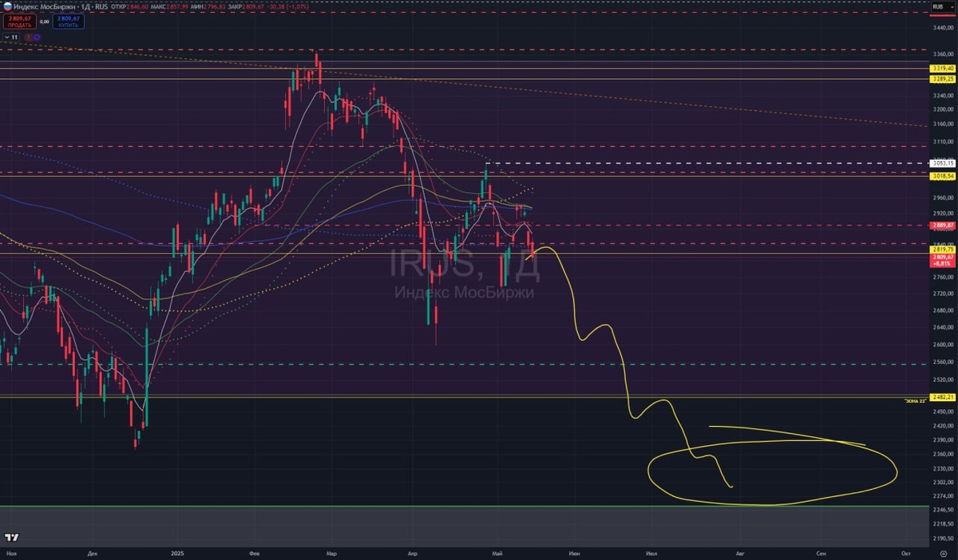Image resolution: width=958 pixels, height=560 pixels.
Task: Click the Авг label on time axis
Action: (739, 552)
